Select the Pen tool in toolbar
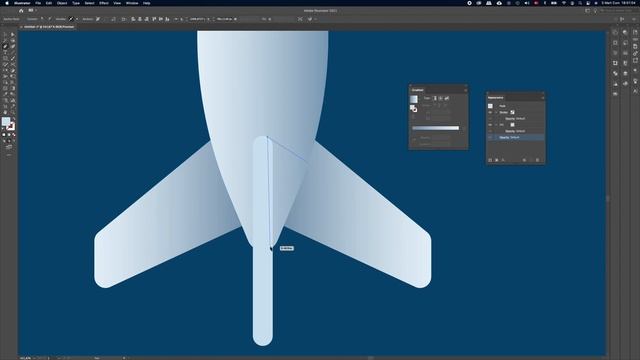The width and height of the screenshot is (640, 360). [5, 47]
